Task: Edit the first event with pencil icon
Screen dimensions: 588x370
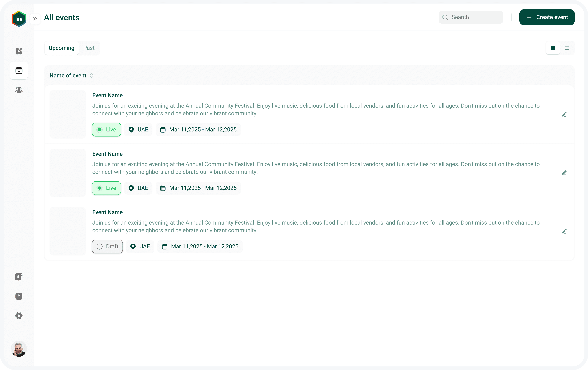Action: click(x=564, y=114)
